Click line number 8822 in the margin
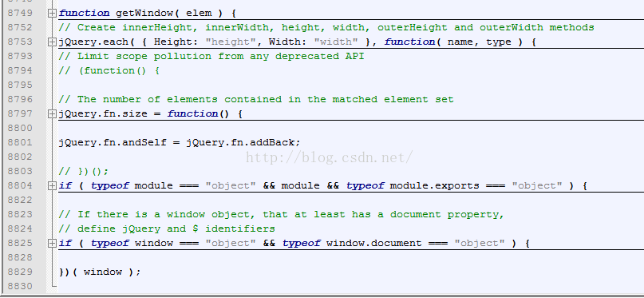 (x=20, y=201)
